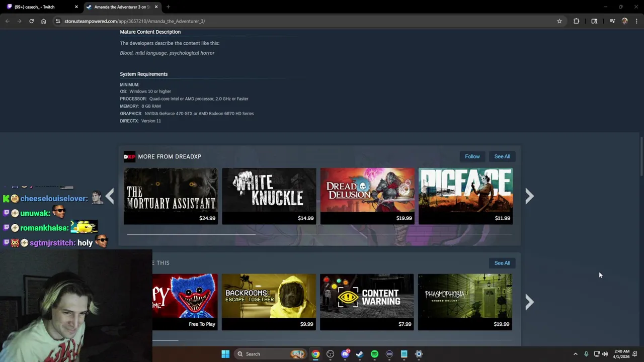The image size is (644, 362).
Task: Click the DreadXP publisher logo
Action: tap(129, 156)
